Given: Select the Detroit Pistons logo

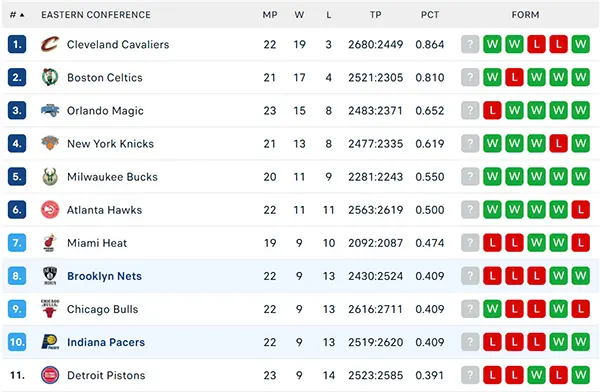Looking at the screenshot, I should coord(50,375).
